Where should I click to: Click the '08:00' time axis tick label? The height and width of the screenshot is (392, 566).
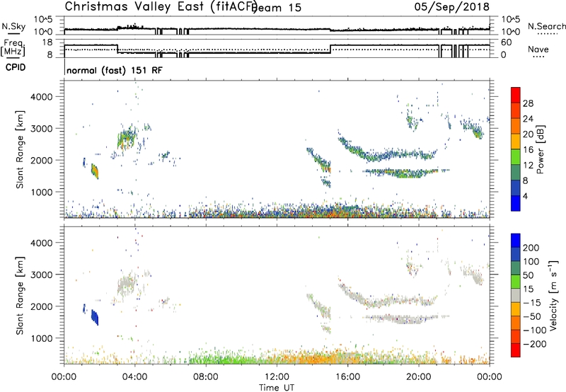click(x=206, y=377)
